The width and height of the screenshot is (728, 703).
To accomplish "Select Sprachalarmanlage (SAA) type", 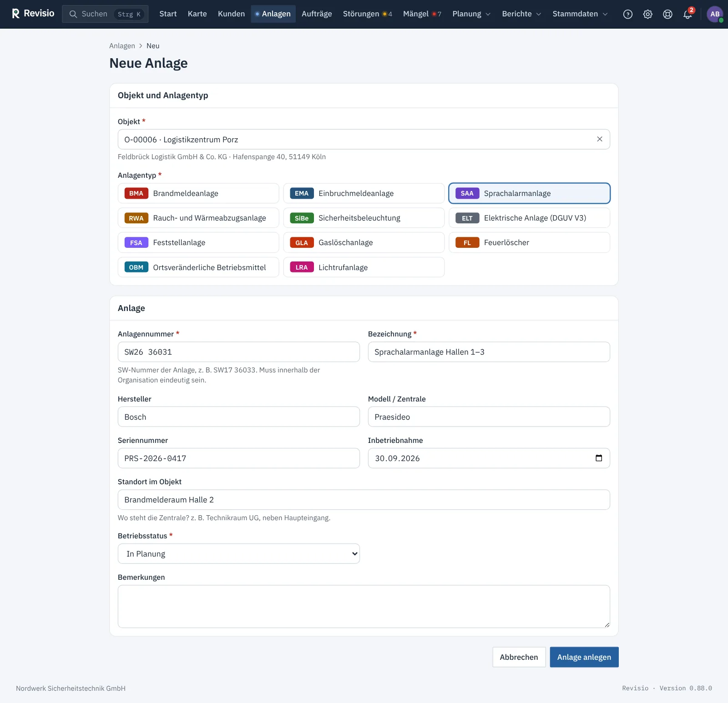I will [x=529, y=193].
